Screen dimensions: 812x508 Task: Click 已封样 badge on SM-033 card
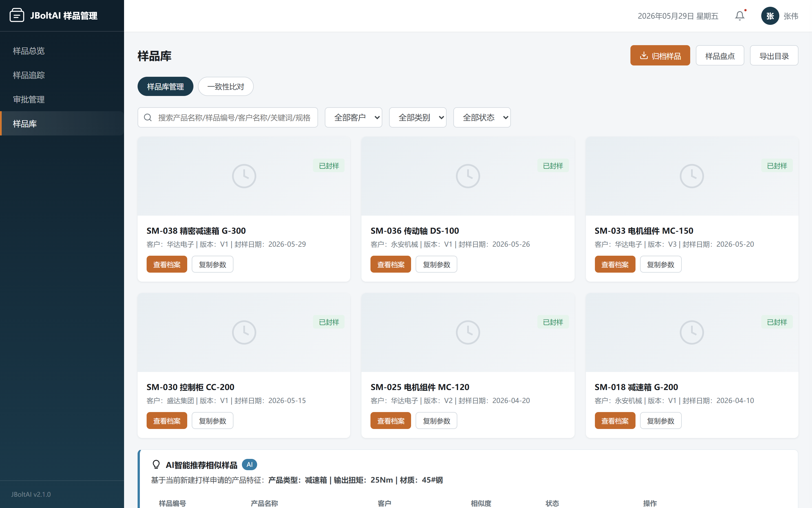click(777, 166)
